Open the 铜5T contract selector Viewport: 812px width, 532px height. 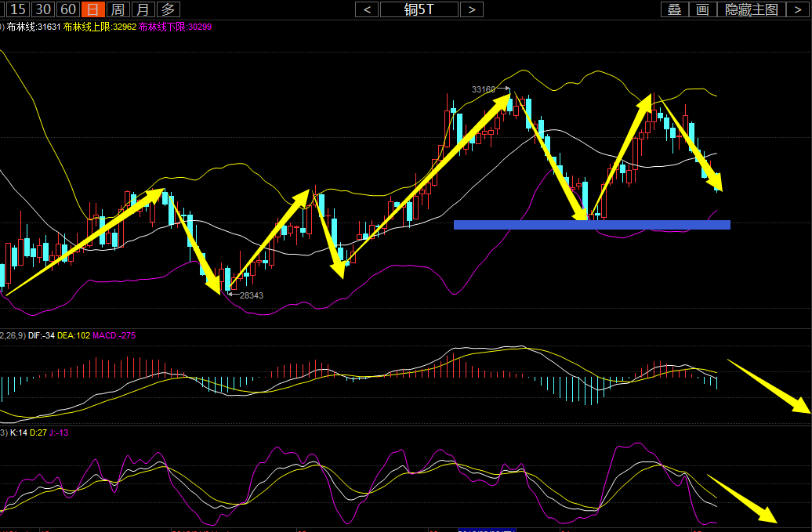[x=419, y=9]
